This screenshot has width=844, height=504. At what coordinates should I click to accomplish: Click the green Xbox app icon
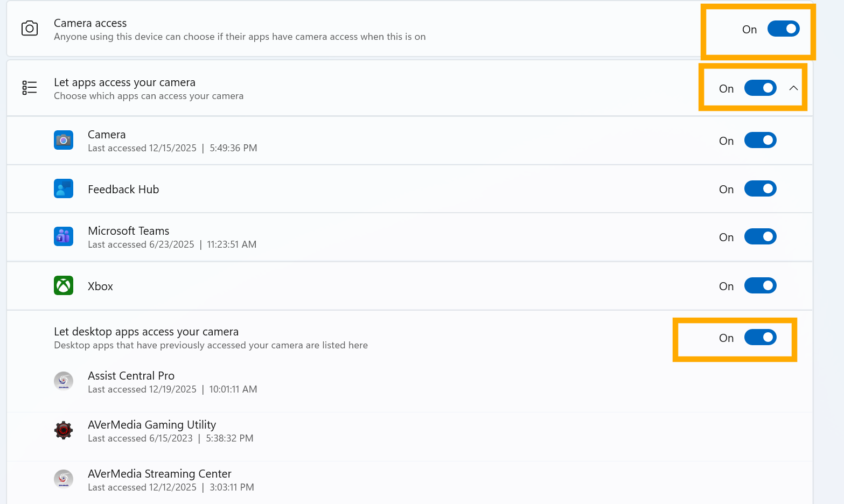(64, 285)
